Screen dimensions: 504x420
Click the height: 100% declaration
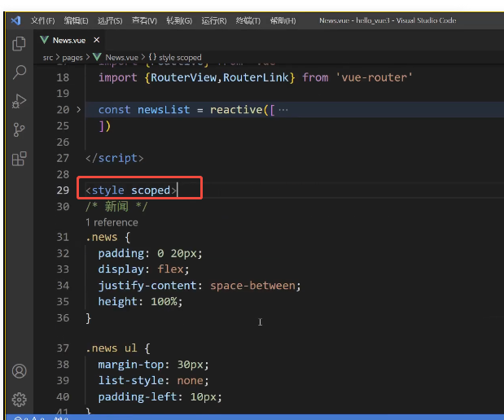pyautogui.click(x=140, y=301)
